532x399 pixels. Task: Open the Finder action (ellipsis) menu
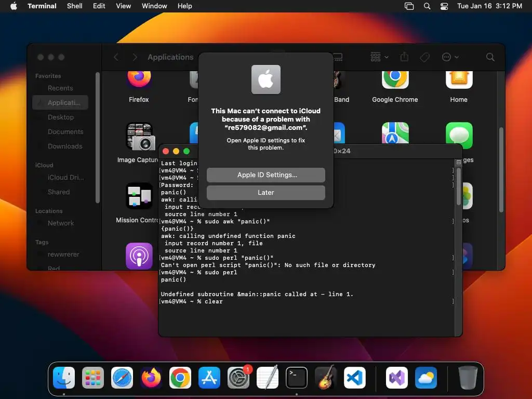click(450, 57)
